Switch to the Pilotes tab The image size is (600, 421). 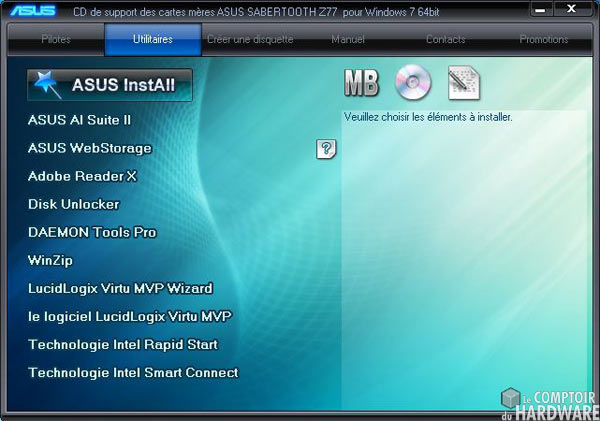[56, 40]
